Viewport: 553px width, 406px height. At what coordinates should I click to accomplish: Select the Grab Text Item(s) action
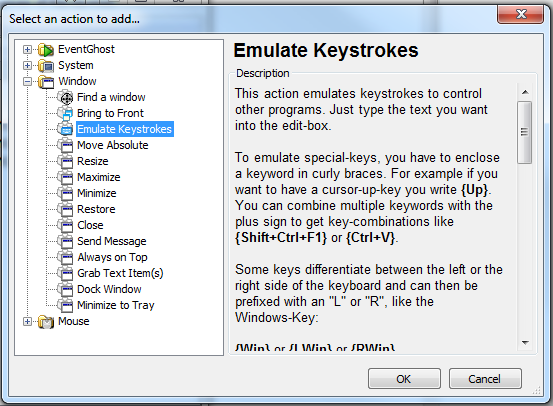(x=120, y=273)
